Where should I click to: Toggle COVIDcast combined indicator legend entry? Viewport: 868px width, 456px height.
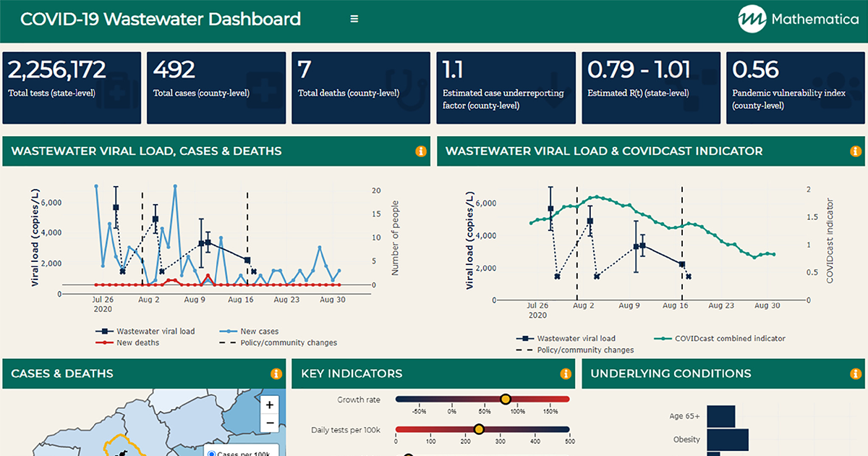click(719, 338)
